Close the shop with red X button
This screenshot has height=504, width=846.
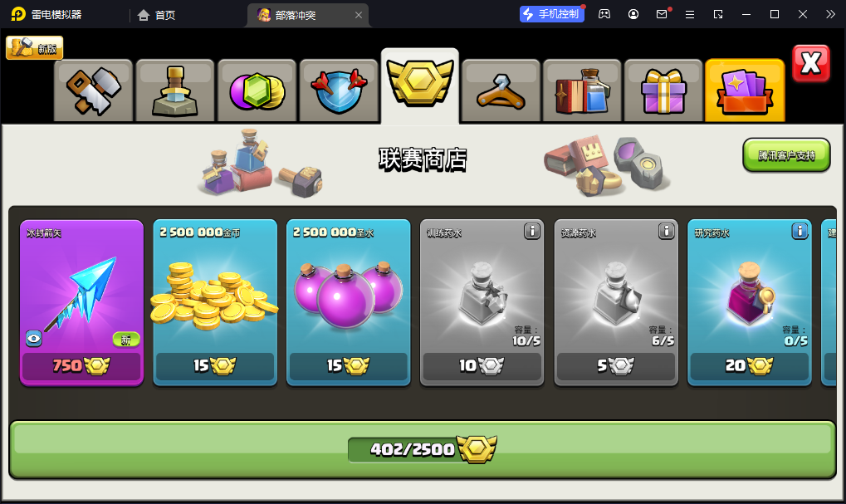click(811, 64)
